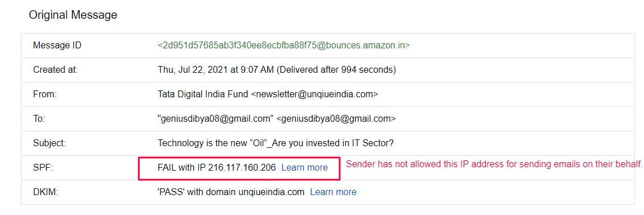Click the DKIM field label
644x215 pixels.
[46, 192]
